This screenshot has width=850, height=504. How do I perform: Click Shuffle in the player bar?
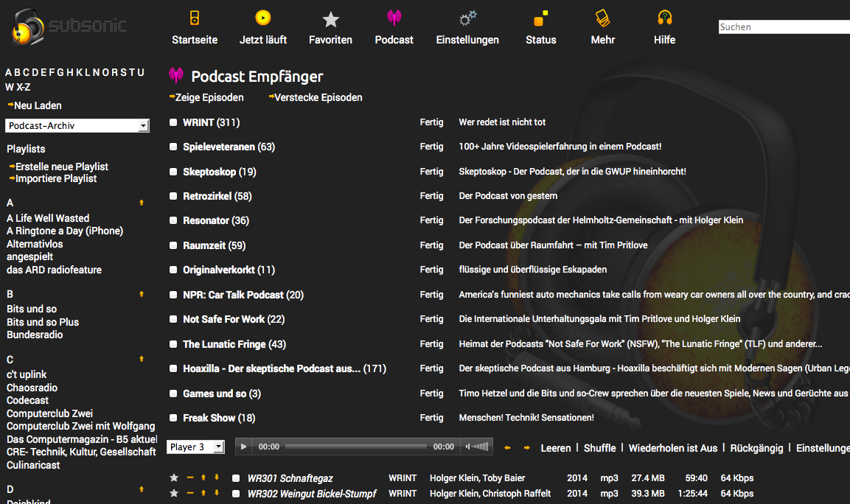click(x=599, y=448)
